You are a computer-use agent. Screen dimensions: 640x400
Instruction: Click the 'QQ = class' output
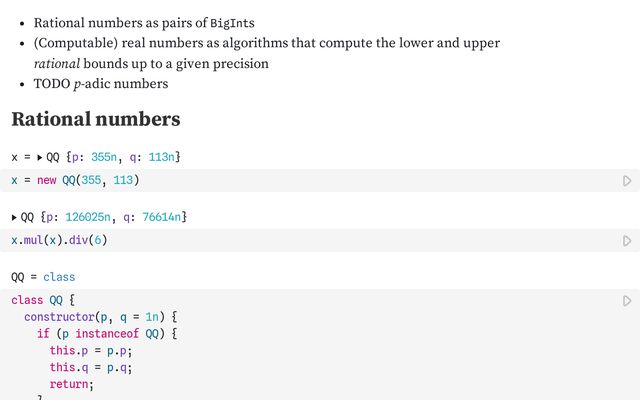[43, 277]
